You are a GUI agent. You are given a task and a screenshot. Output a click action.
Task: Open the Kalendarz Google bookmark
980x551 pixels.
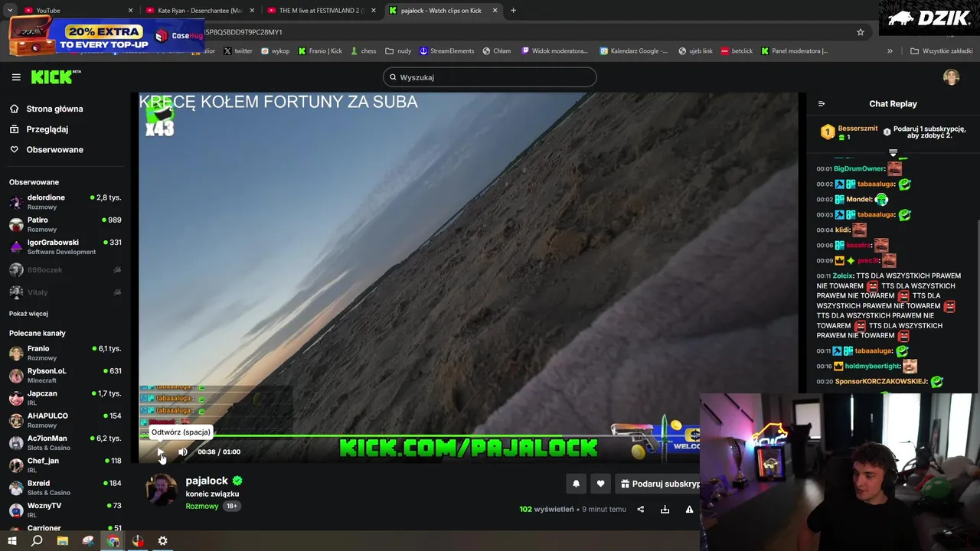(634, 51)
